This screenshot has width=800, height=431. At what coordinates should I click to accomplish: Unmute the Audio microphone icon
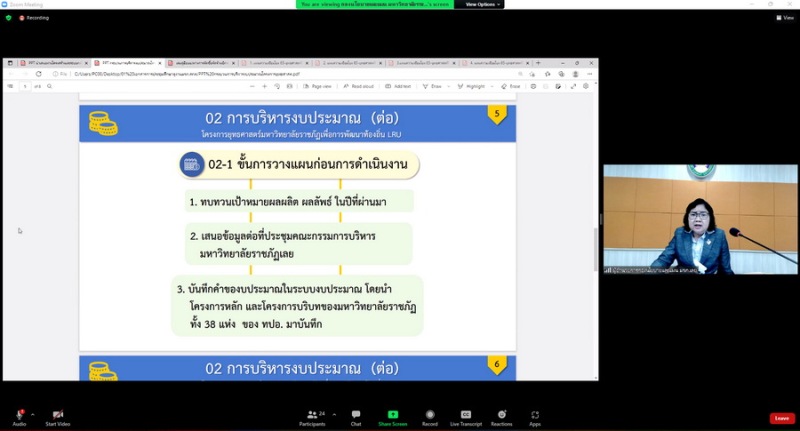pos(19,414)
